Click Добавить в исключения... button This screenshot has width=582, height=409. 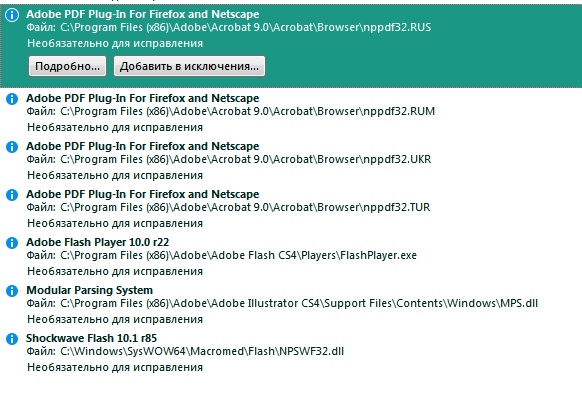(189, 66)
